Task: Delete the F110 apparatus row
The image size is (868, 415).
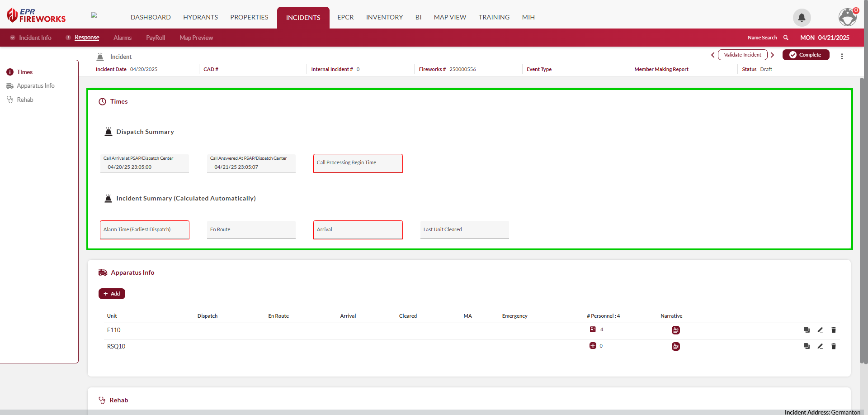Action: (834, 330)
